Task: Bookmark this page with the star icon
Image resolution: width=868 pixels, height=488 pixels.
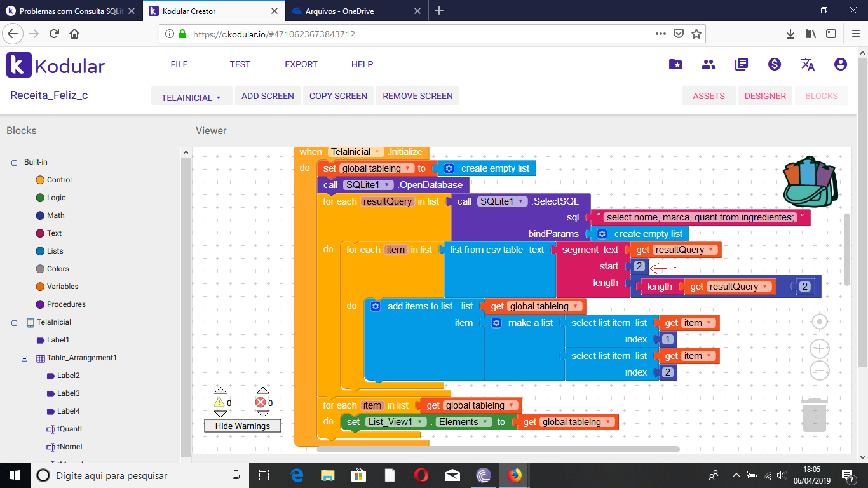Action: point(696,34)
